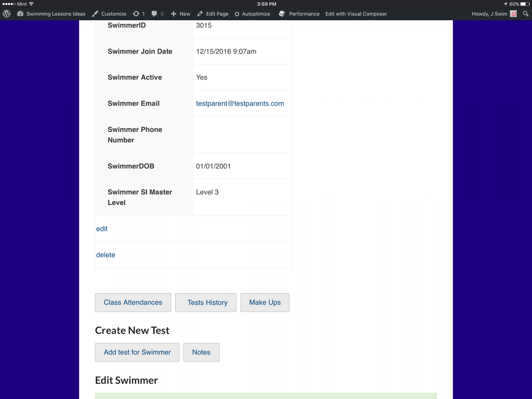Screen dimensions: 532x399
Task: Click the Swimmer Phone Number label
Action: (135, 135)
